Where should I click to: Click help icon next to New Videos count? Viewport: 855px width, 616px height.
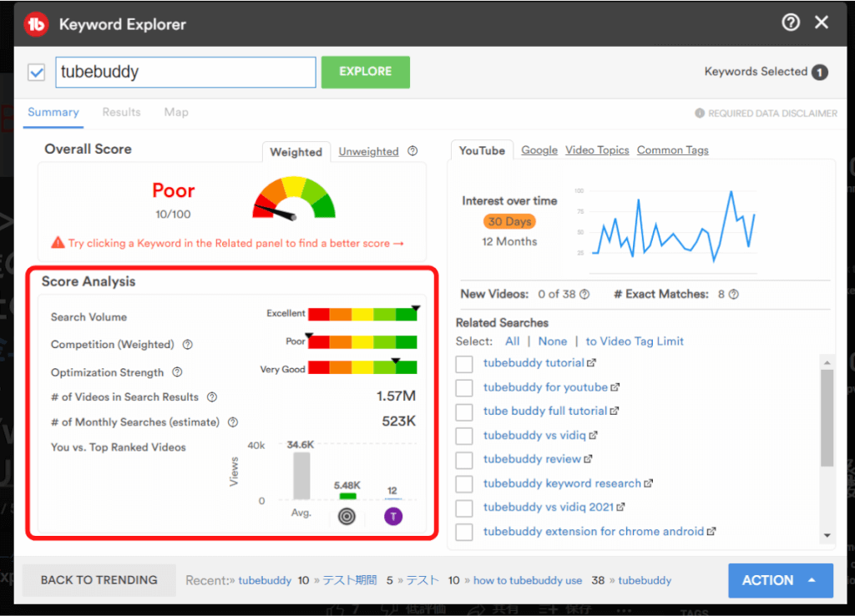(x=584, y=295)
